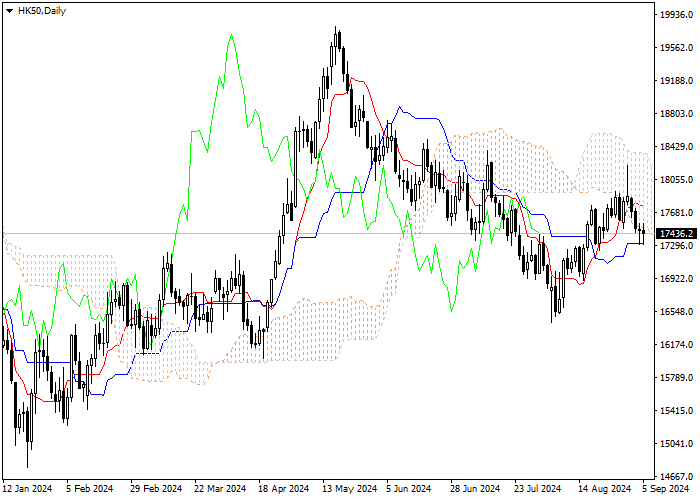
Task: Click the 13 May 2024 date label
Action: click(350, 489)
